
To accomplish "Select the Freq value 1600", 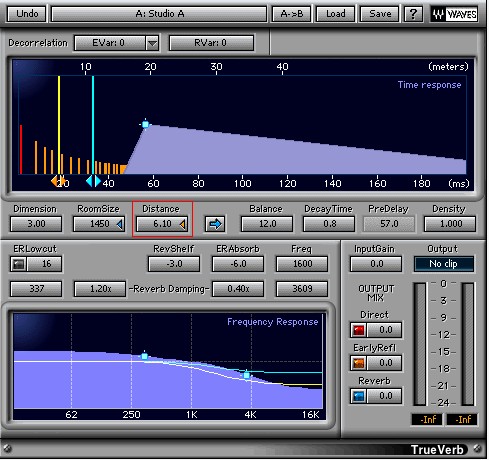I will pos(302,264).
